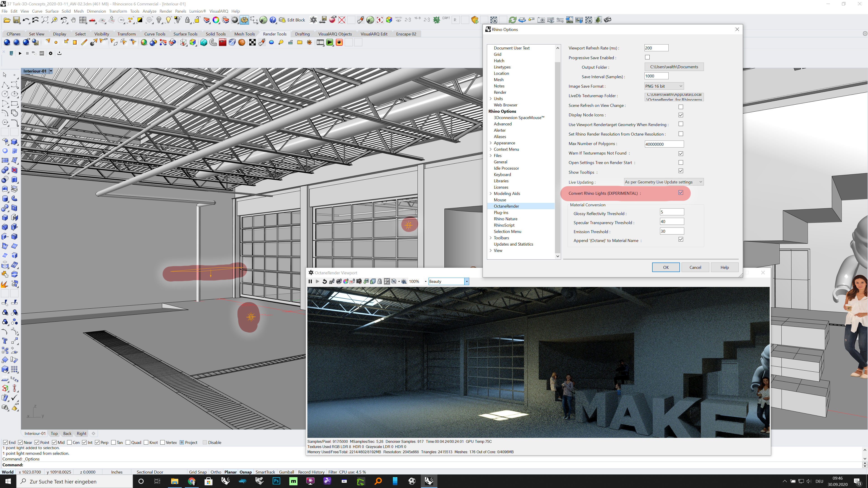This screenshot has width=868, height=488.
Task: Click the lock icon in Octane viewport toolbar
Action: (380, 282)
